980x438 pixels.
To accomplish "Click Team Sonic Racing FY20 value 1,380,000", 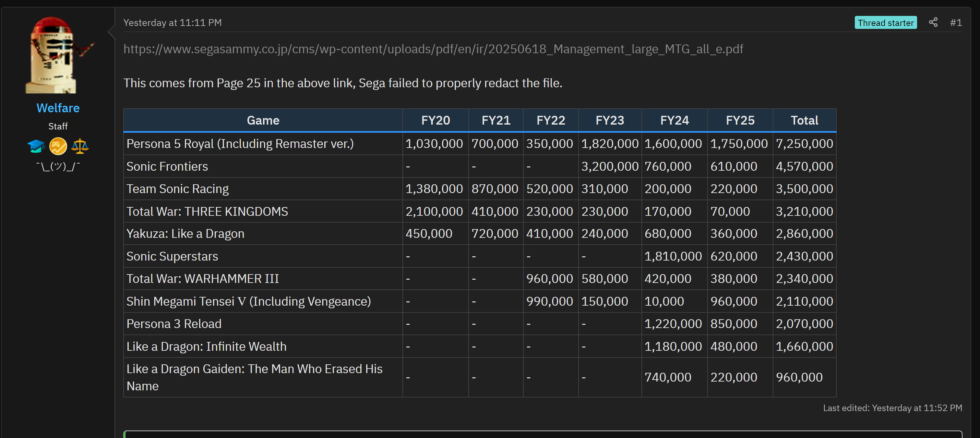I will pos(434,189).
